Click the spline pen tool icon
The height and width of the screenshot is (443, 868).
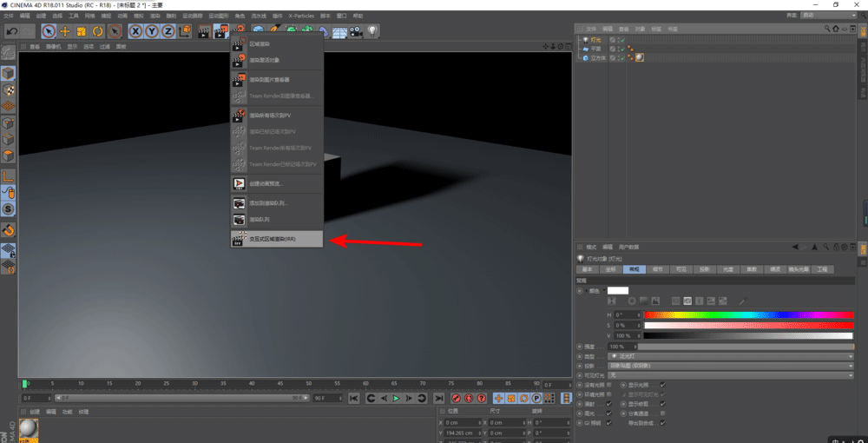(x=274, y=30)
